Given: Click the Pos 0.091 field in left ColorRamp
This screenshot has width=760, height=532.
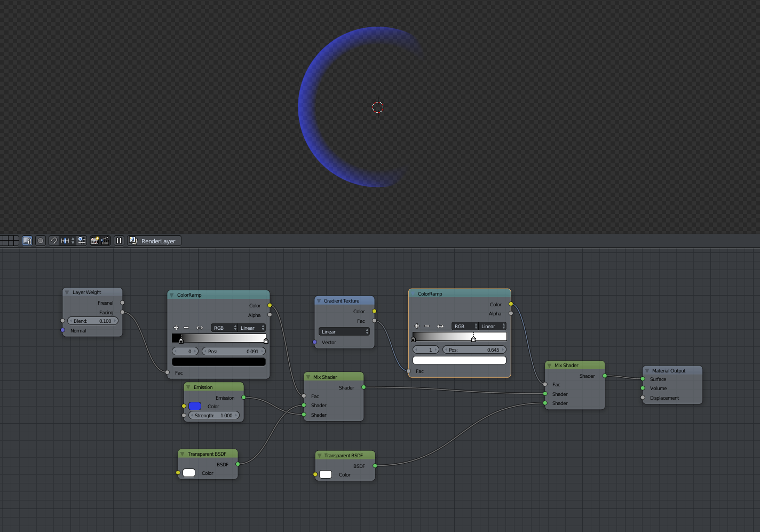Looking at the screenshot, I should coord(234,351).
